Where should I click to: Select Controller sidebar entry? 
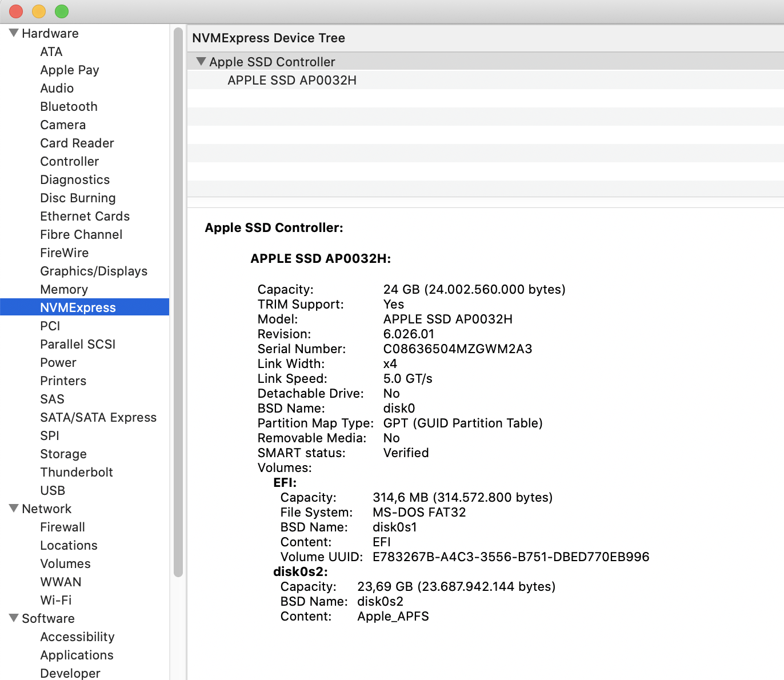[69, 161]
